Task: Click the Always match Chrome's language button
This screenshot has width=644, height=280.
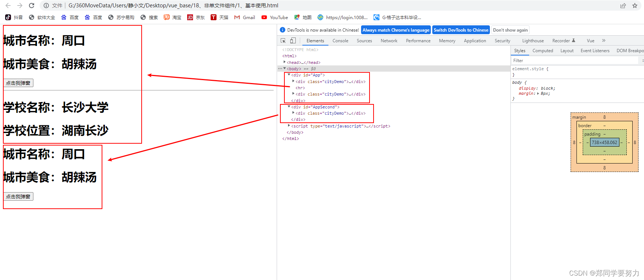Action: pyautogui.click(x=396, y=30)
